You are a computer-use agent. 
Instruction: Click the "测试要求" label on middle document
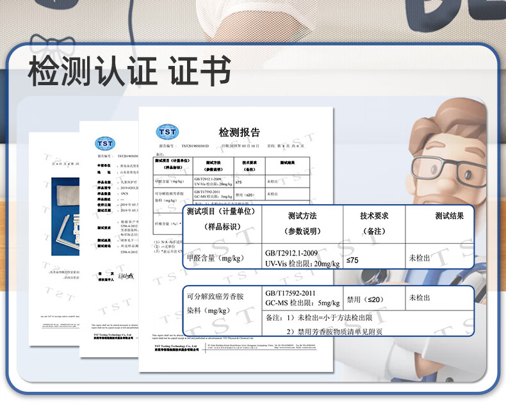tap(104, 228)
